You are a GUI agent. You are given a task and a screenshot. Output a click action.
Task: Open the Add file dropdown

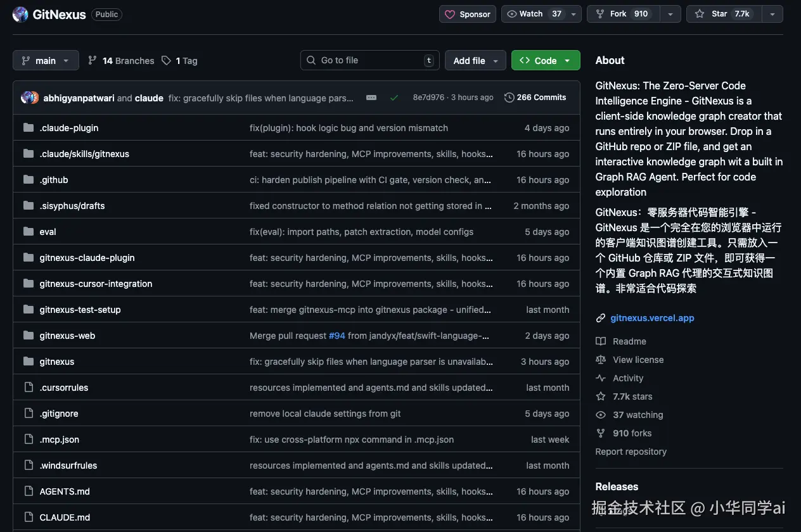point(475,60)
